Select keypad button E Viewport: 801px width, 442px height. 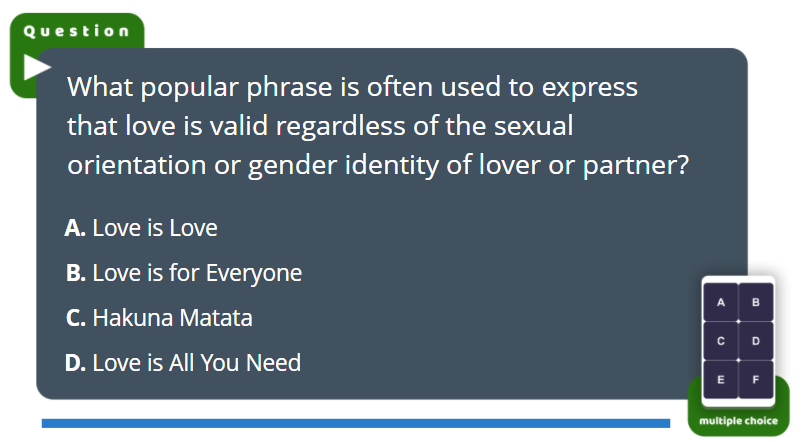[x=721, y=380]
